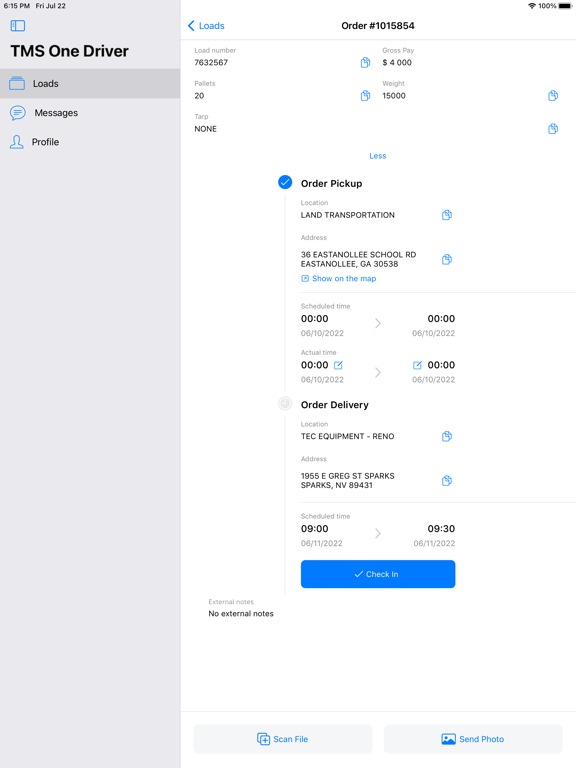Screen dimensions: 576x768
Task: Copy the Eastanollee School Rd address
Action: click(447, 259)
